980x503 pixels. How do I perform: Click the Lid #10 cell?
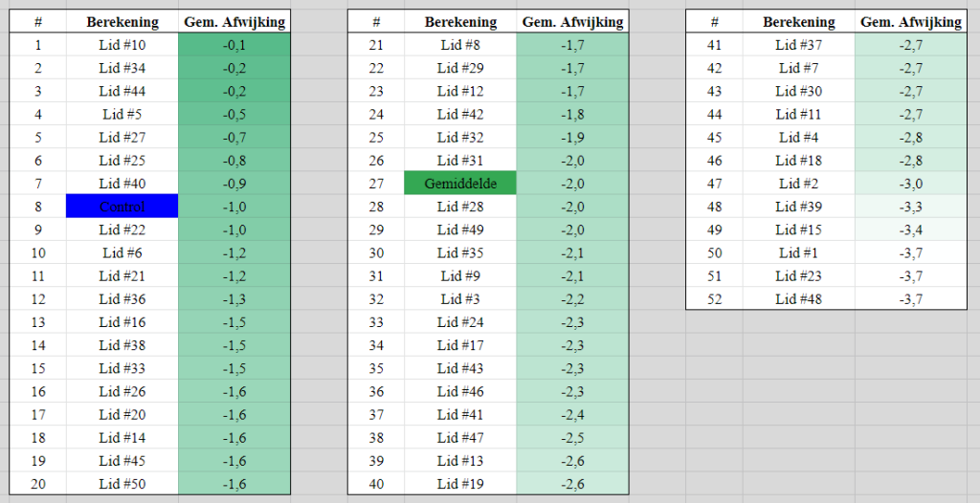122,45
